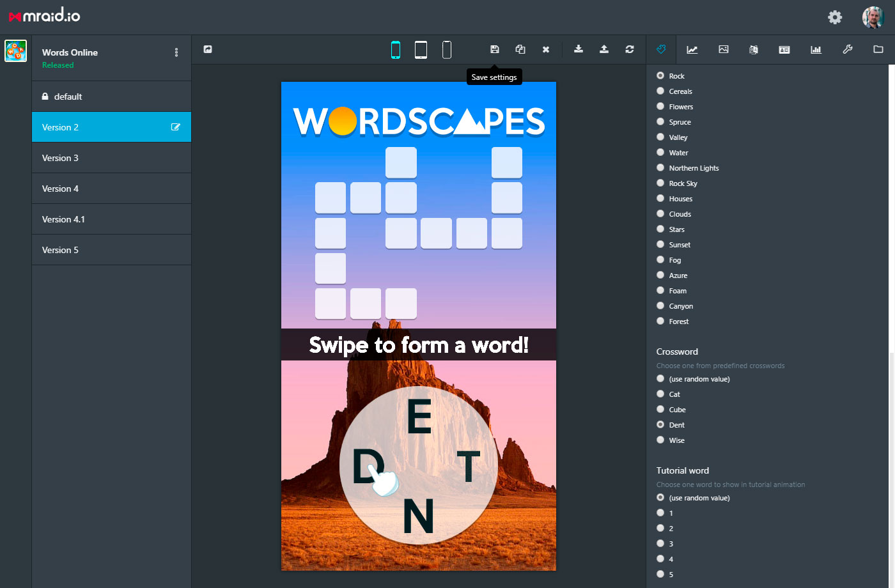Open Words Online three-dot options menu
The width and height of the screenshot is (895, 588).
coord(176,52)
